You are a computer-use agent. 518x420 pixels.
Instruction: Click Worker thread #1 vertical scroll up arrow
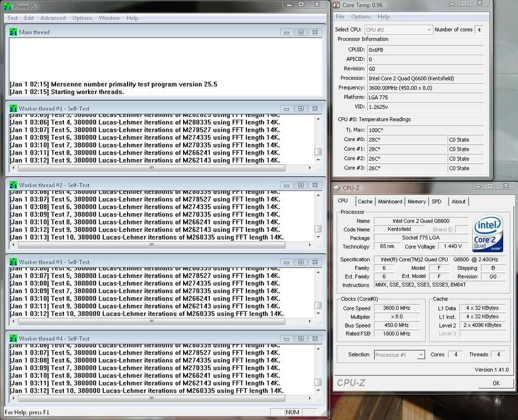tap(318, 119)
